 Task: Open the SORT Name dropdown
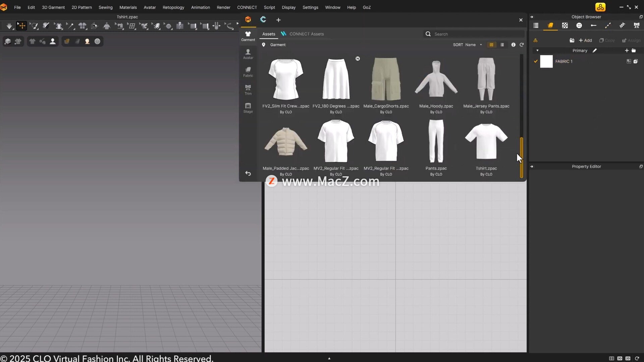(468, 45)
